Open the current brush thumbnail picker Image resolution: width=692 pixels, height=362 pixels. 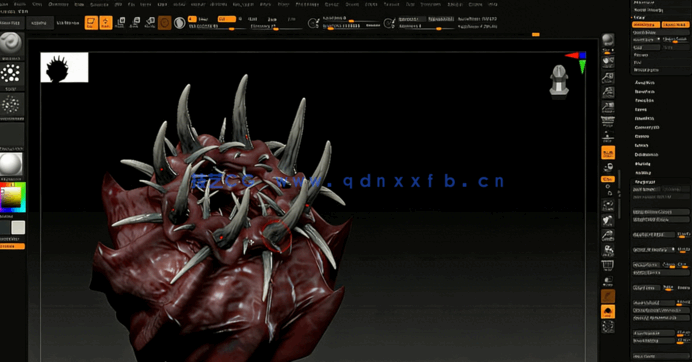click(x=12, y=44)
